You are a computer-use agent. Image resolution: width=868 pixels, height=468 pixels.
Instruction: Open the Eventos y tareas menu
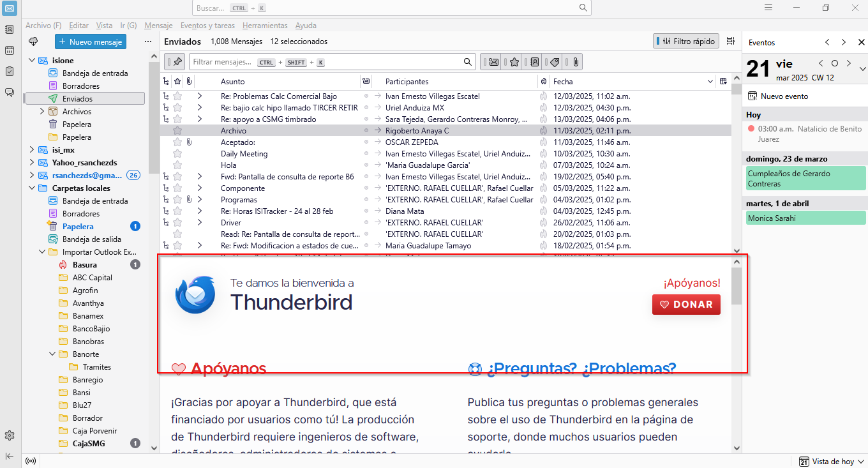pyautogui.click(x=207, y=26)
